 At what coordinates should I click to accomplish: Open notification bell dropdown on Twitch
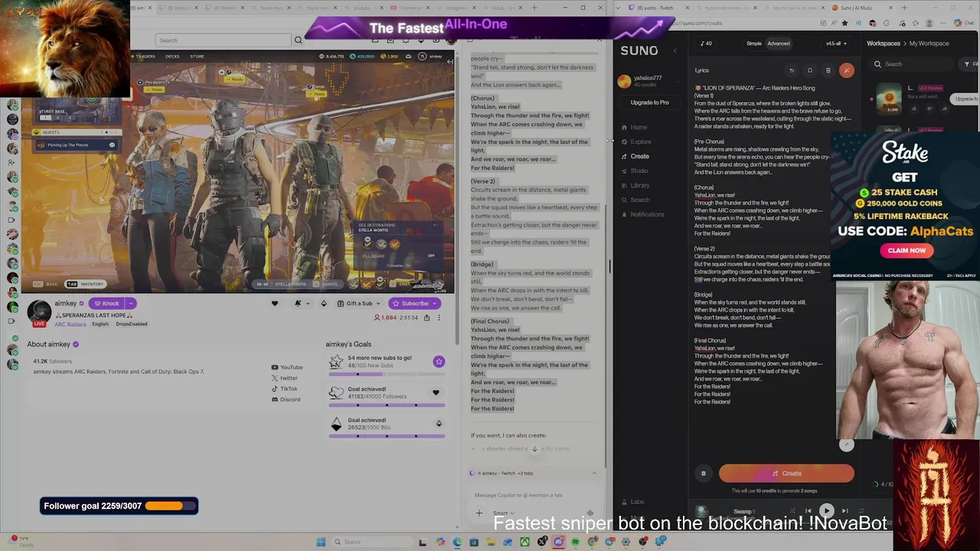(301, 303)
